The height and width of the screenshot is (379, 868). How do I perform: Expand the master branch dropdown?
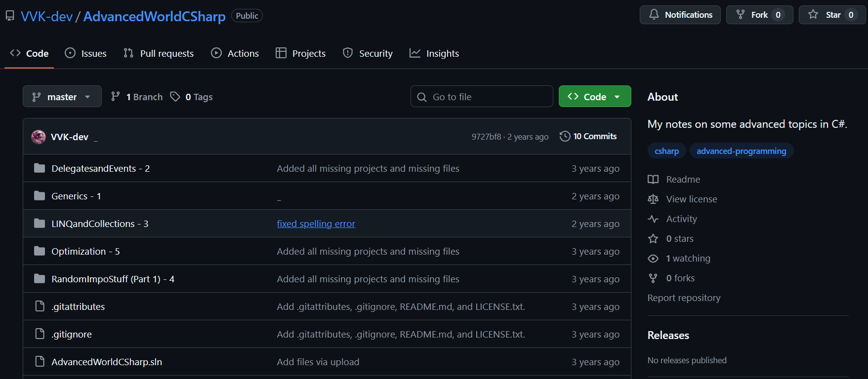point(62,97)
